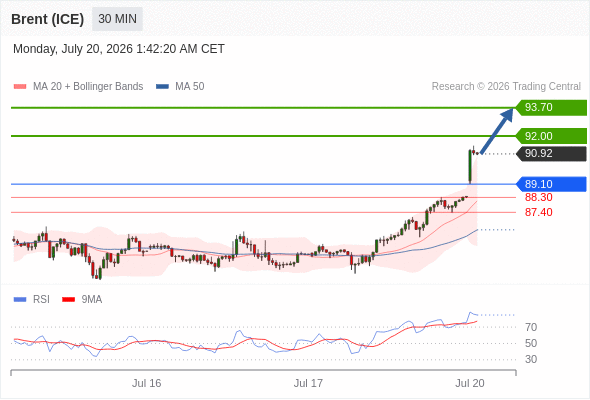Click the Brent (ICE) title

pos(47,19)
